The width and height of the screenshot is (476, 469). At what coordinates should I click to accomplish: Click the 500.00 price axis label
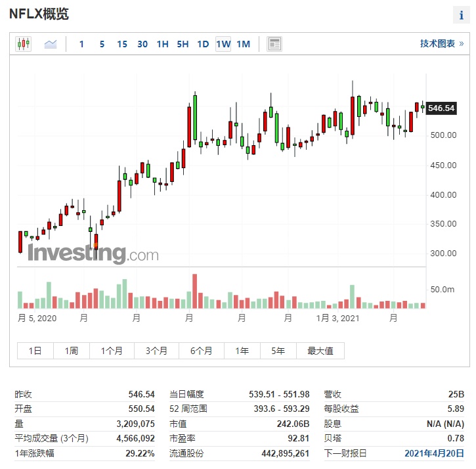tap(443, 135)
